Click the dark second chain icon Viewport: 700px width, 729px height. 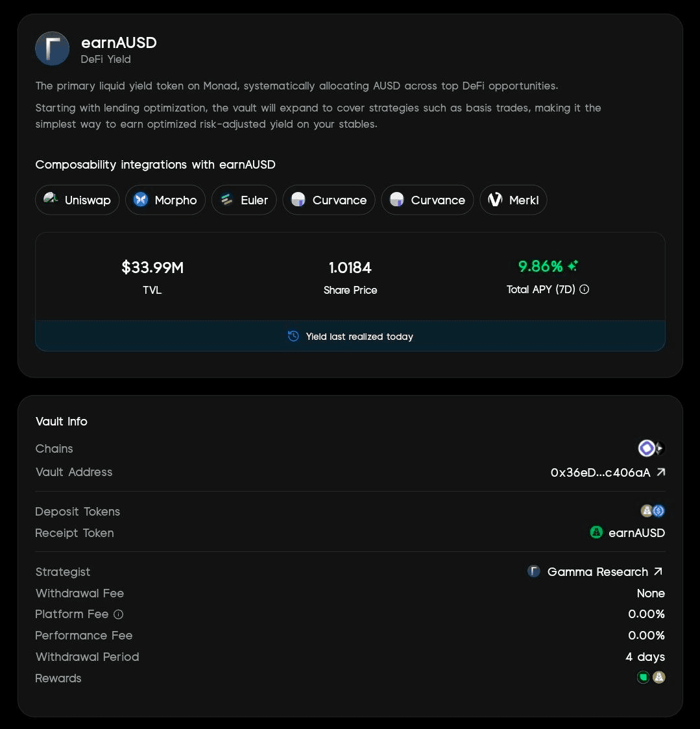point(660,448)
